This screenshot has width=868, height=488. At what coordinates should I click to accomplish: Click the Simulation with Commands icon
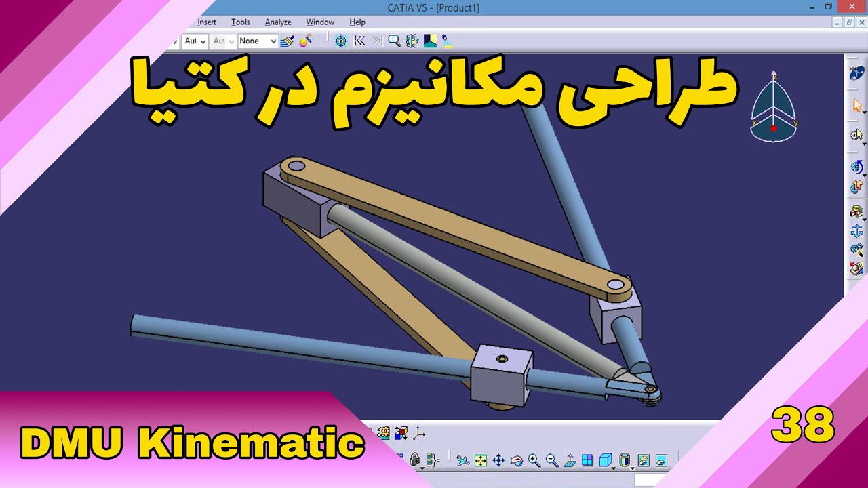pyautogui.click(x=856, y=135)
